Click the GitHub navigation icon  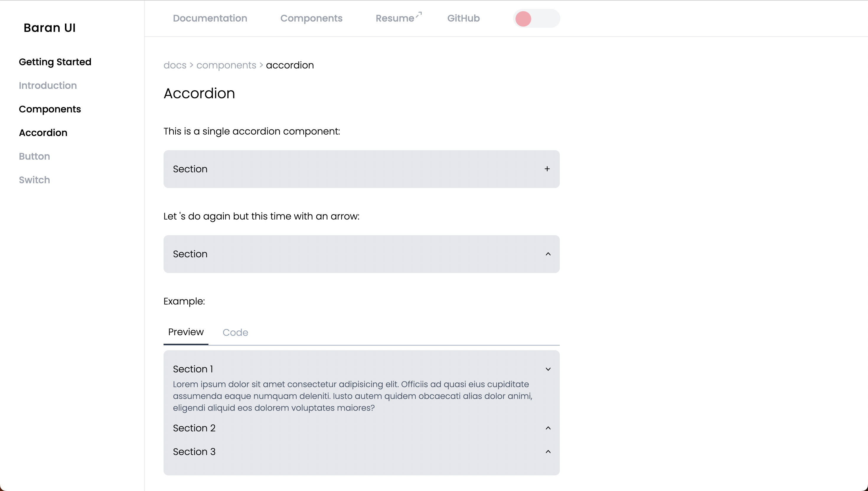tap(464, 19)
